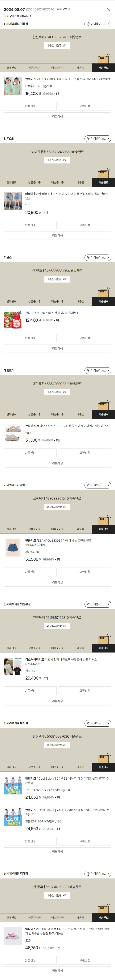Open the 함께장보기 link
The width and height of the screenshot is (115, 980).
click(63, 9)
